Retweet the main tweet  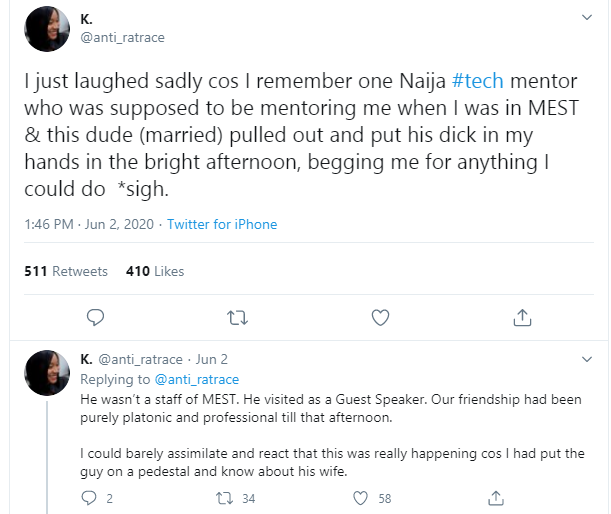coord(238,318)
